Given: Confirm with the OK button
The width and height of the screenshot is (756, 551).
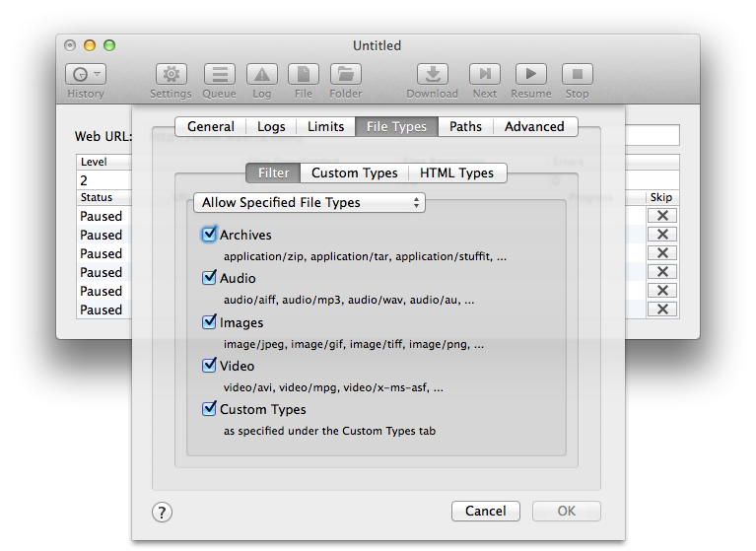Looking at the screenshot, I should click(567, 511).
